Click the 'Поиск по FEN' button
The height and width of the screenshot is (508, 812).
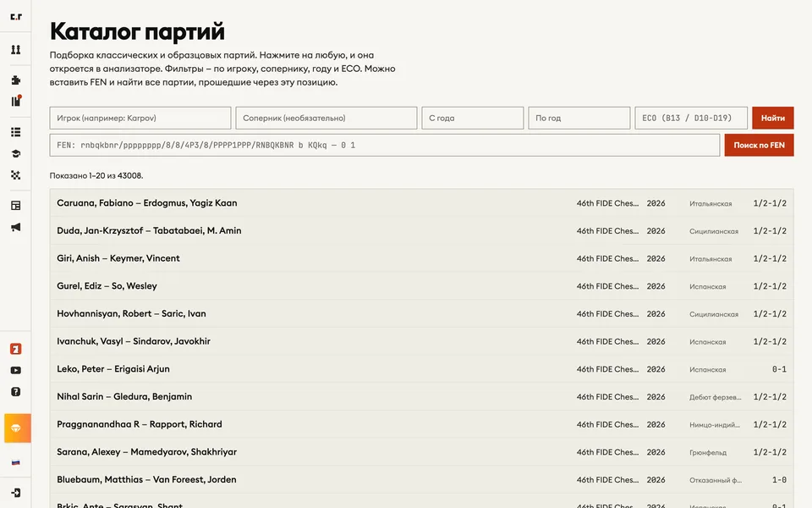(x=759, y=145)
